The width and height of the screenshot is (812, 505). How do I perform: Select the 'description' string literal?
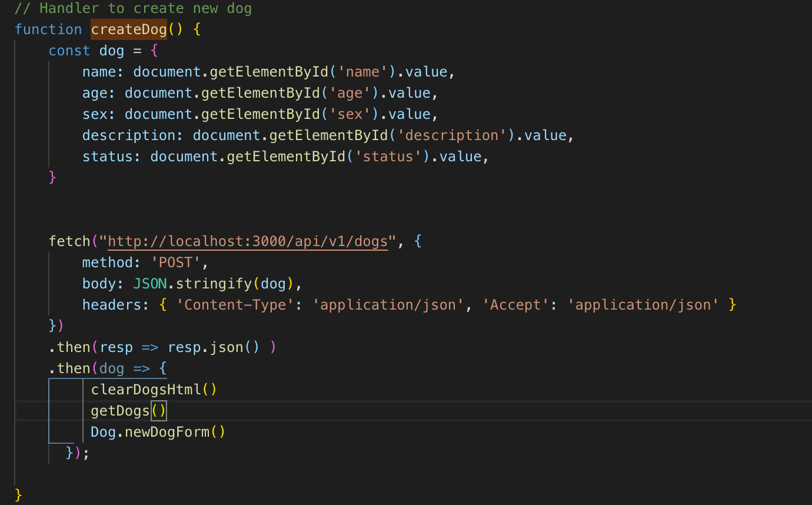tap(452, 135)
